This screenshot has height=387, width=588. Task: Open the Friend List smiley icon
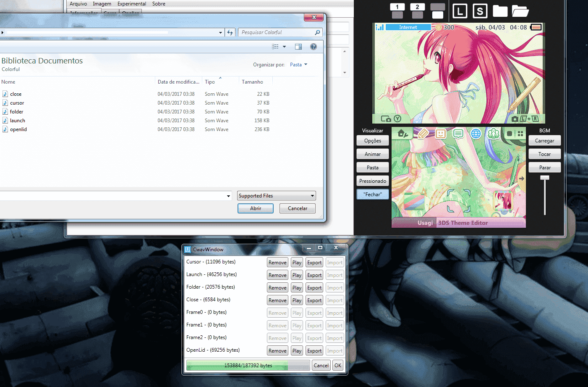[441, 134]
